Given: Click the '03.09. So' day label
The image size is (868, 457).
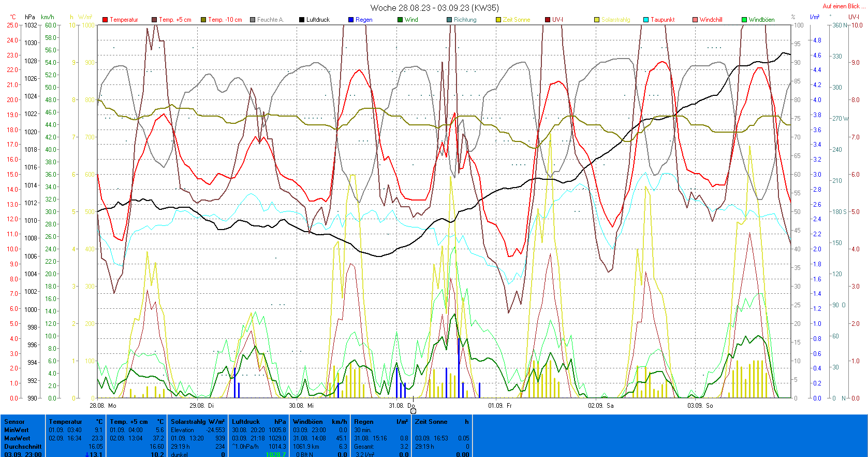Looking at the screenshot, I should [x=700, y=405].
